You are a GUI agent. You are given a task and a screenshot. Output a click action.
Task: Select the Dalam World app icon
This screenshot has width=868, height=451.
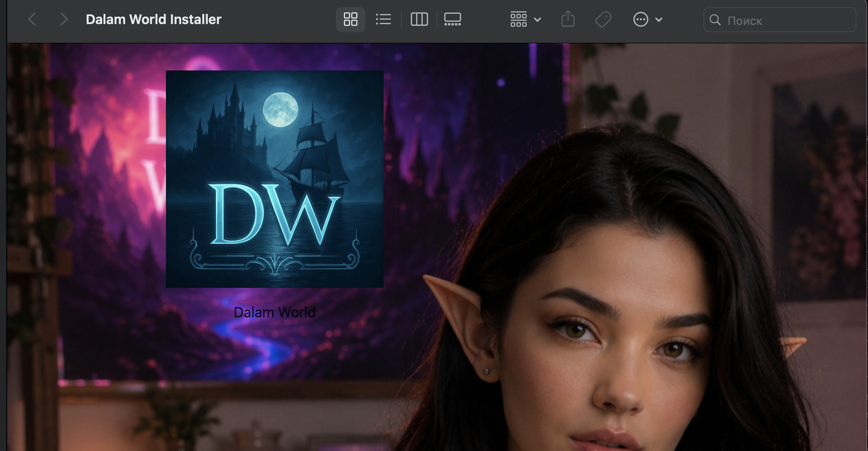pyautogui.click(x=275, y=179)
